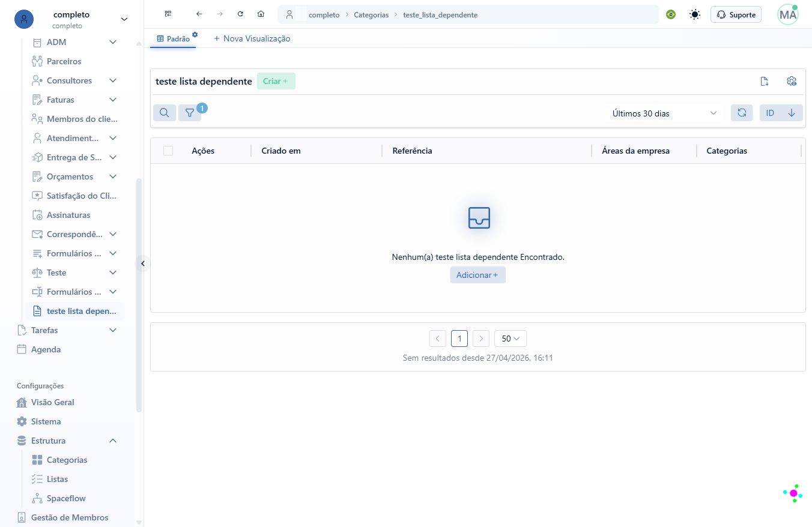Screen dimensions: 812x527
Task: Open the menu layout icon in the top bar
Action: pos(168,14)
